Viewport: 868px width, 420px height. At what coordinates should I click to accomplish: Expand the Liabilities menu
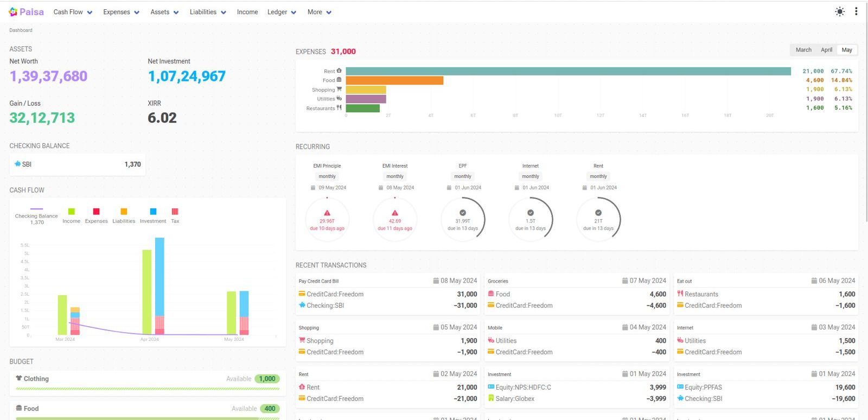tap(208, 12)
